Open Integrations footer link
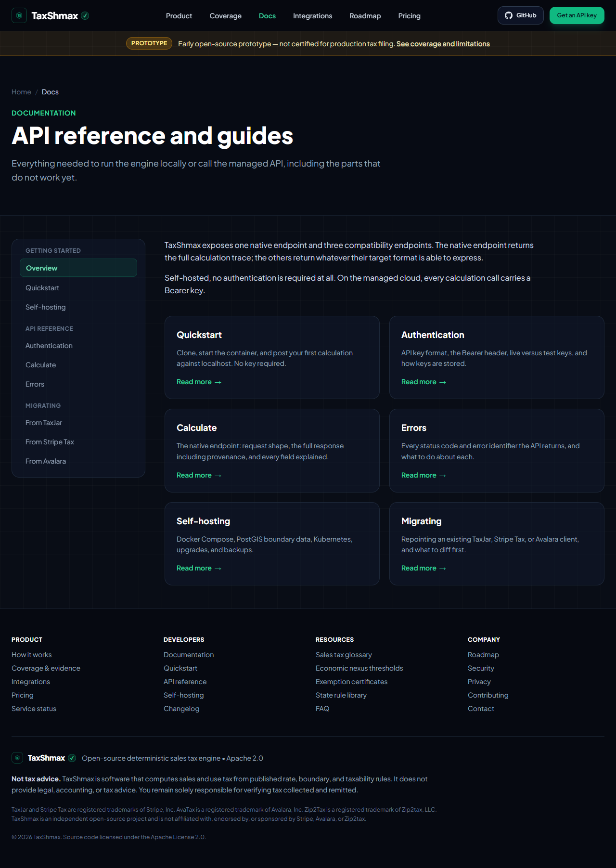This screenshot has width=616, height=868. (31, 682)
